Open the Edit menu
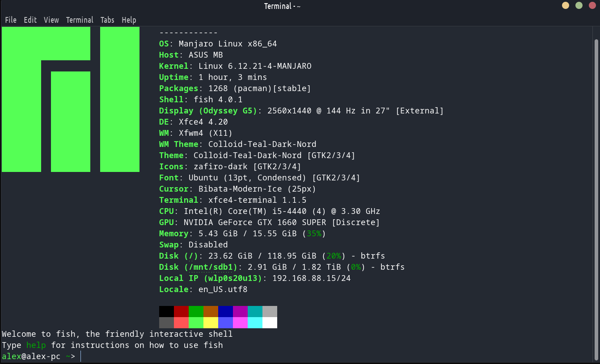The width and height of the screenshot is (600, 364). pyautogui.click(x=30, y=20)
